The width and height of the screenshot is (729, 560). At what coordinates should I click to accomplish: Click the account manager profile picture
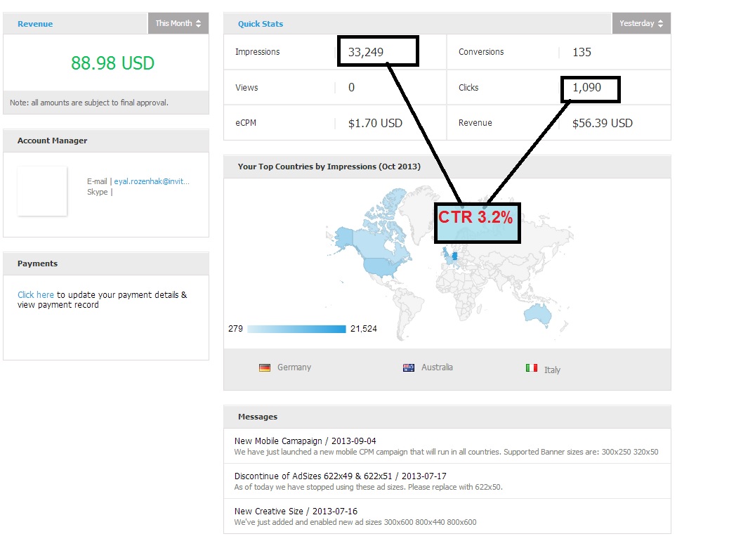pos(42,191)
